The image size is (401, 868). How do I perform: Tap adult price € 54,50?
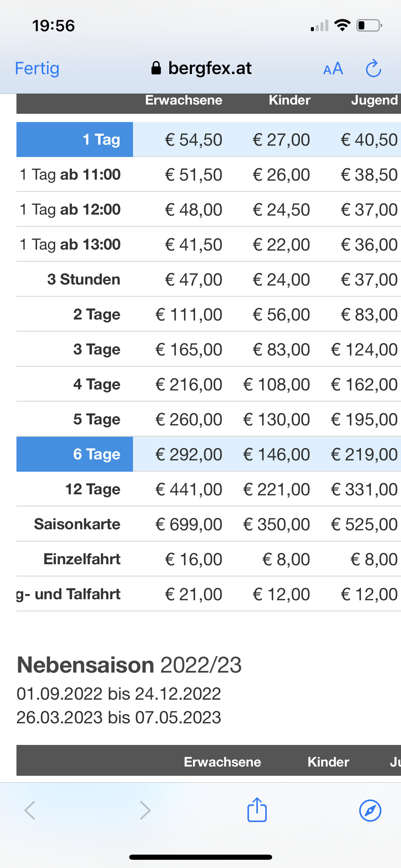pos(194,140)
